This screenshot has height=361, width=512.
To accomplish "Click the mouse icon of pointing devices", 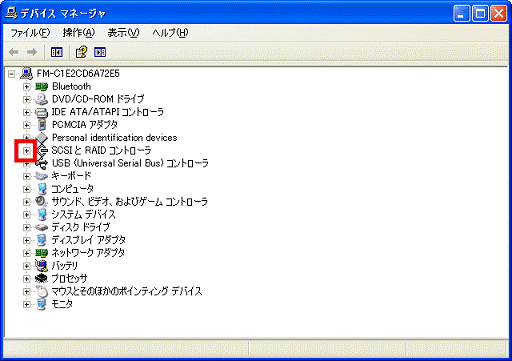I will coord(42,292).
